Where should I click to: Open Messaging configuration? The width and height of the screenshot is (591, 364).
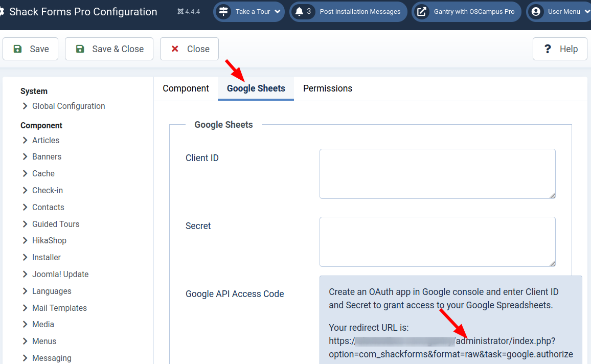pyautogui.click(x=52, y=358)
